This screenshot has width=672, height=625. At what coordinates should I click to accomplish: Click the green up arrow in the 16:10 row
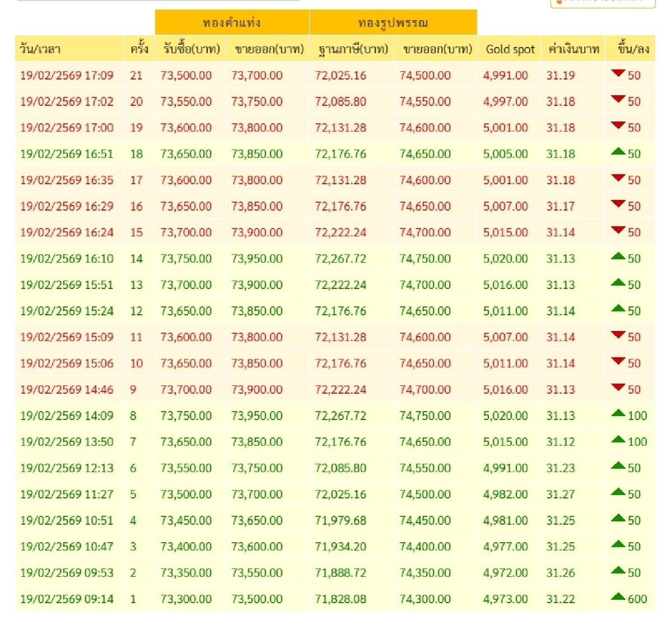pos(618,256)
